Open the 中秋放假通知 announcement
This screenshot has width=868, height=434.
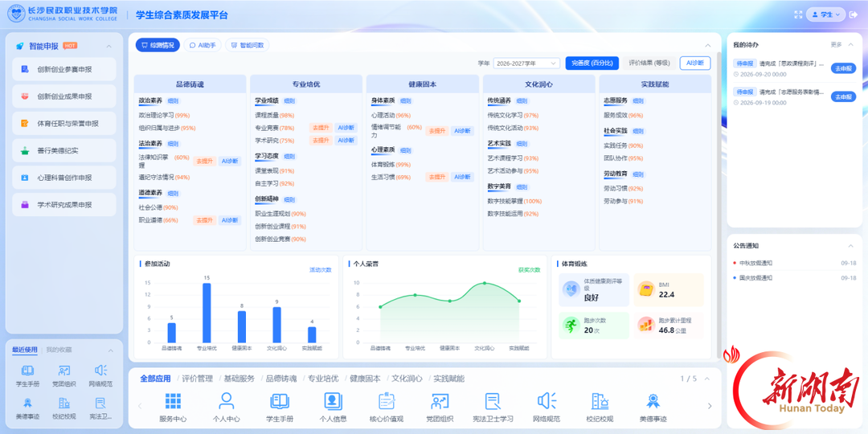(755, 264)
